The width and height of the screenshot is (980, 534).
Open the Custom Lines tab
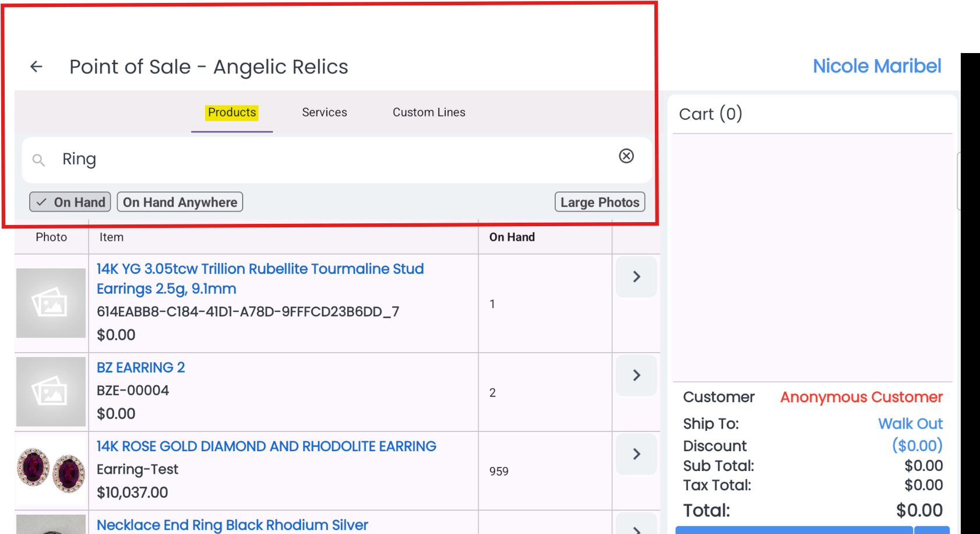(429, 113)
